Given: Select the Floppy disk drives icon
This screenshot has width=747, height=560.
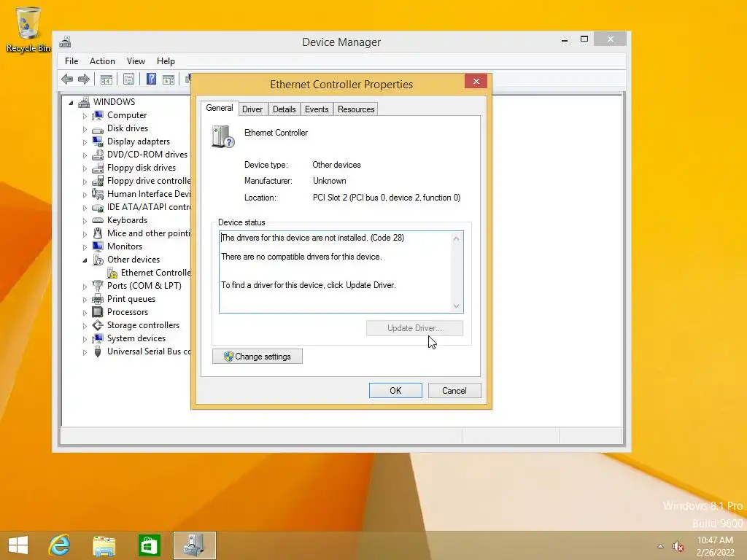Looking at the screenshot, I should [98, 168].
